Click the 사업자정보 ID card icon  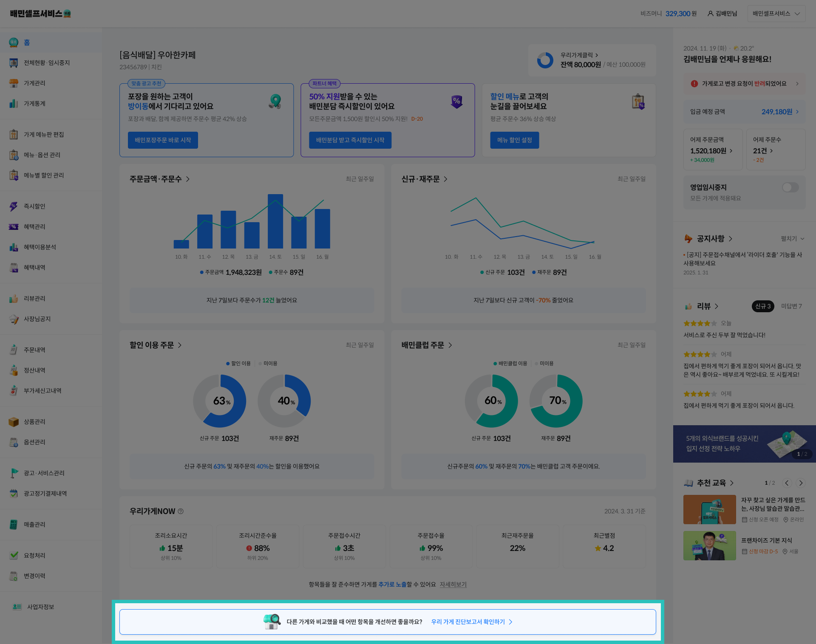(17, 607)
